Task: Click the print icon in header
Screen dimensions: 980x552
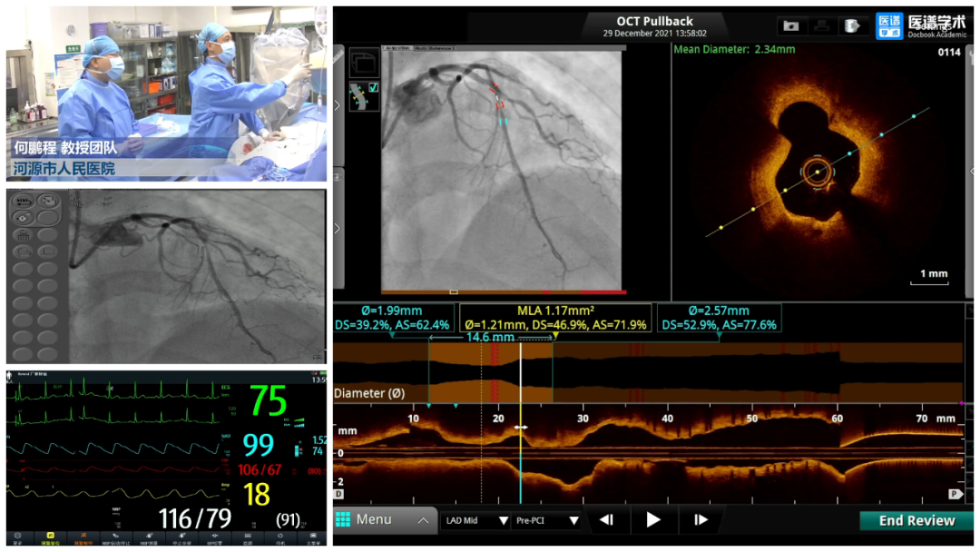Action: coord(822,25)
